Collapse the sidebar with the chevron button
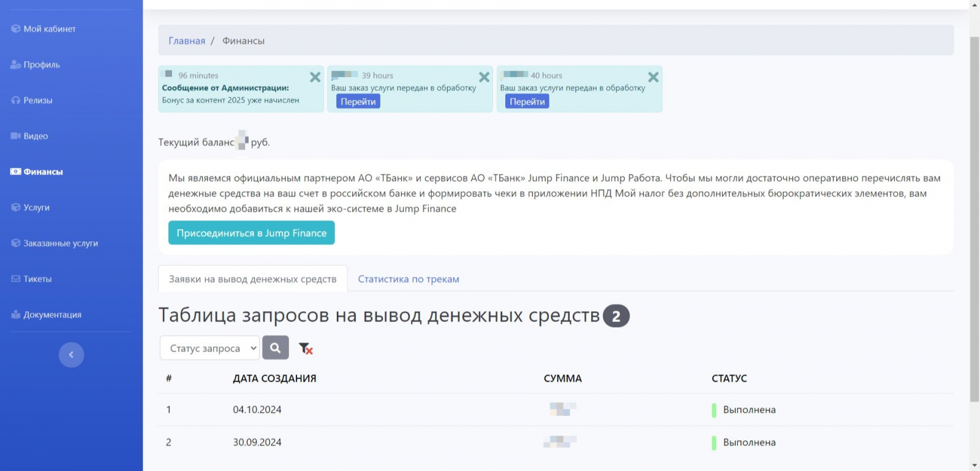Image resolution: width=980 pixels, height=471 pixels. [71, 355]
